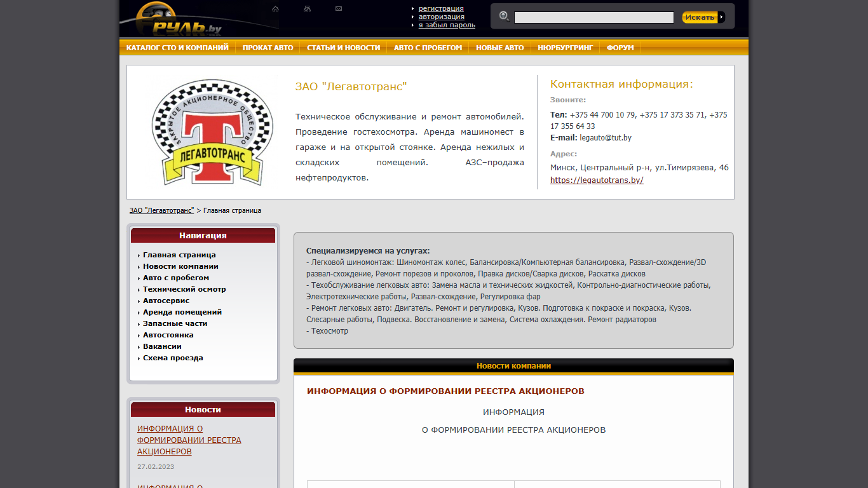Click the sidebar Новости panel header

(x=203, y=409)
